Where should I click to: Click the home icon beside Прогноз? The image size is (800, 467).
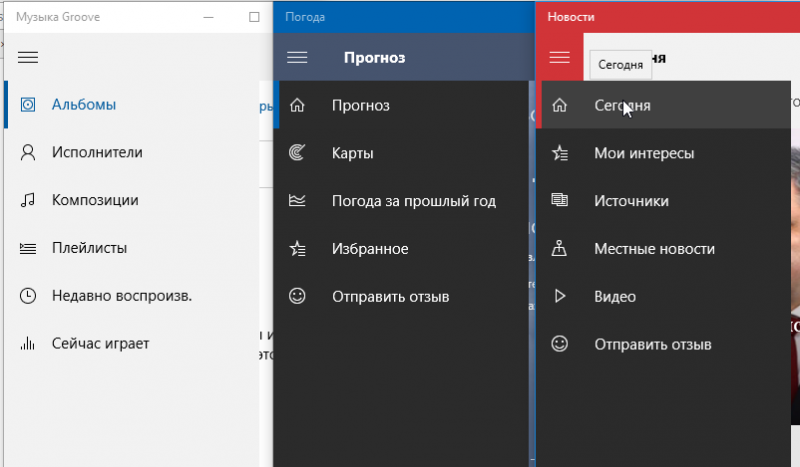[x=297, y=105]
